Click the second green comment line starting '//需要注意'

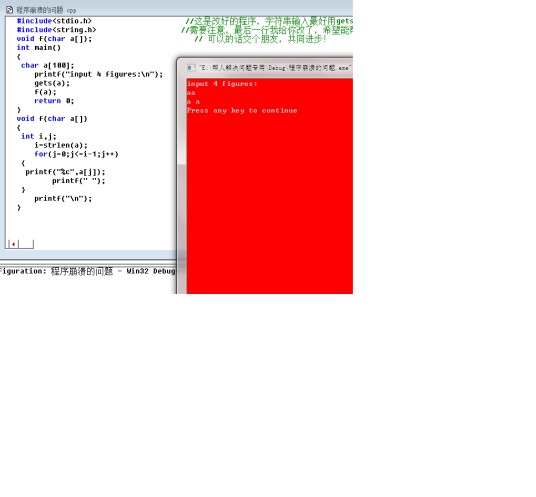(x=267, y=30)
